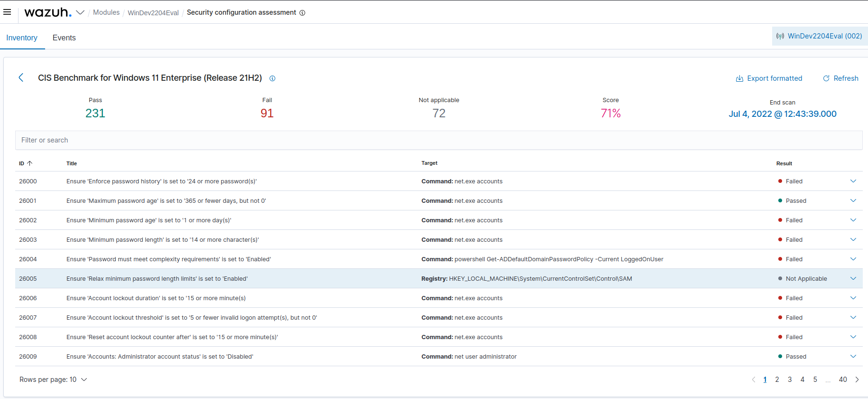Viewport: 868px width, 399px height.
Task: Click ID 26007 cell
Action: point(28,318)
